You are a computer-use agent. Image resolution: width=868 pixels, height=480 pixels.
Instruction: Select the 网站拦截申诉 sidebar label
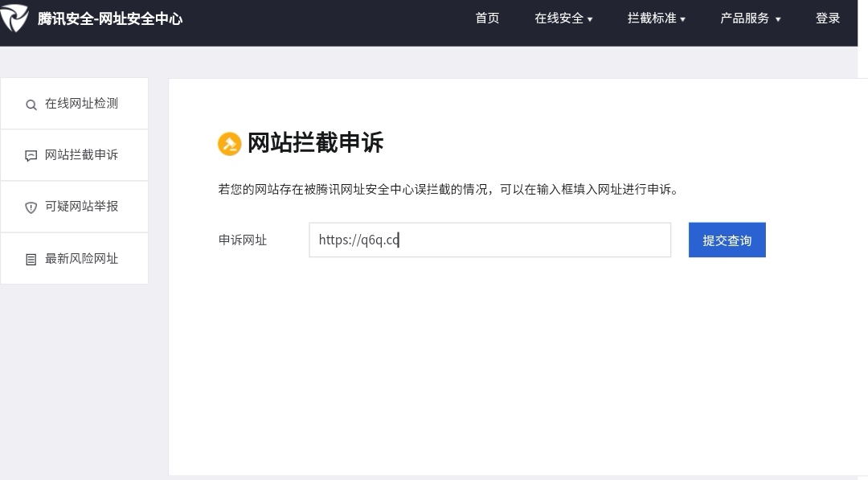tap(81, 155)
